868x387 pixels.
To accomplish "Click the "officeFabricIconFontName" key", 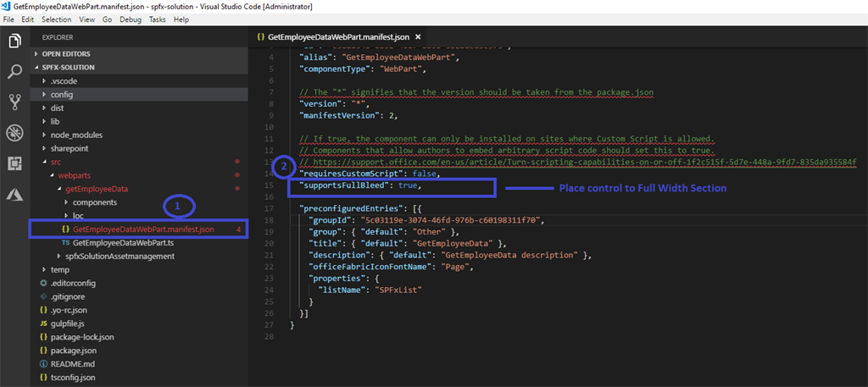I will click(x=368, y=266).
